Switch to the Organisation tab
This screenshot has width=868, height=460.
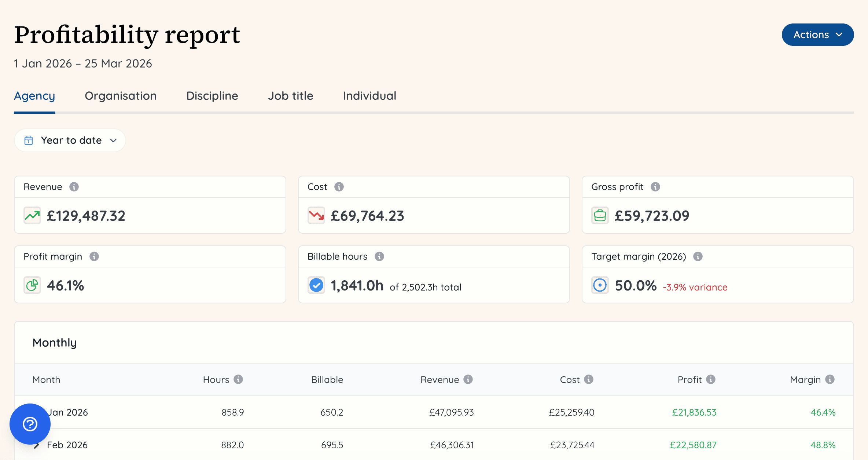tap(120, 96)
